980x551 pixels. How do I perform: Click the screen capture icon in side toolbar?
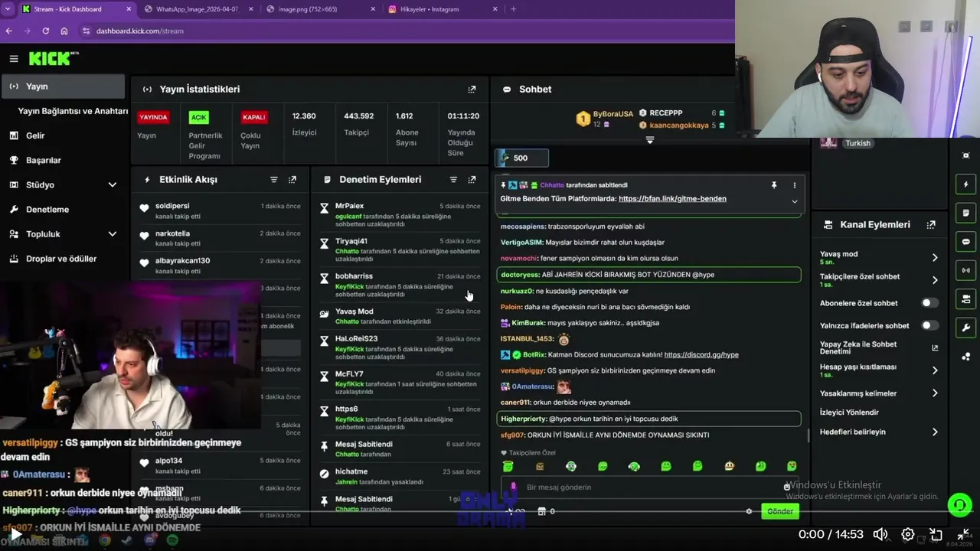coord(966,155)
